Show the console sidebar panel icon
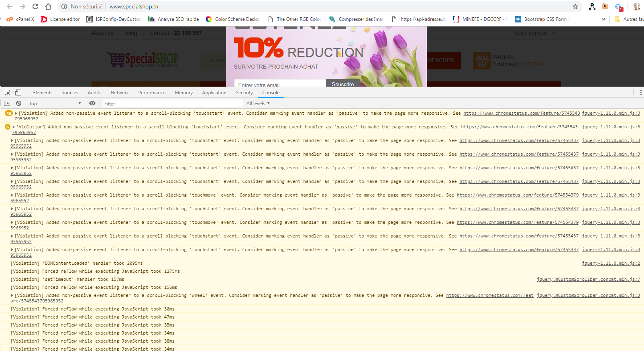 7,103
